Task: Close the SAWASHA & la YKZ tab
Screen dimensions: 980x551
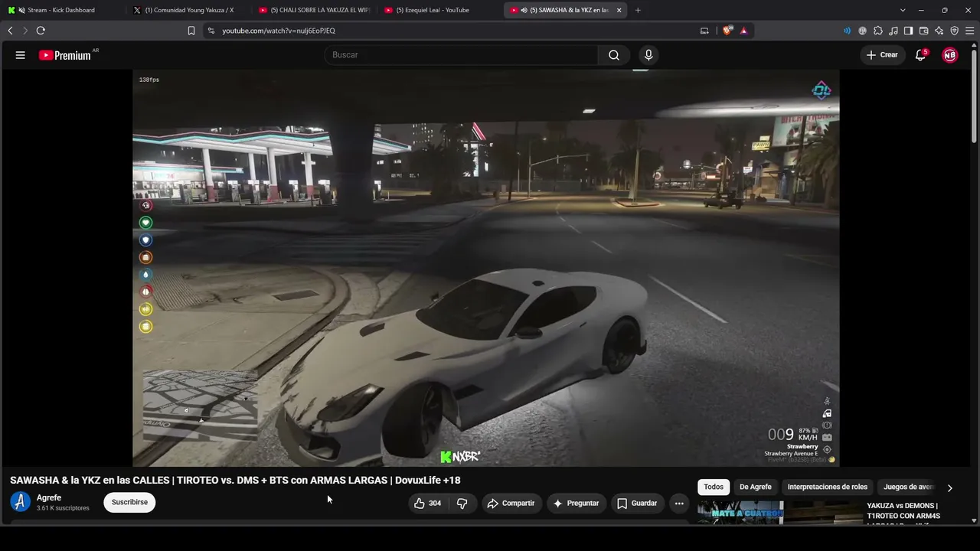Action: (619, 10)
